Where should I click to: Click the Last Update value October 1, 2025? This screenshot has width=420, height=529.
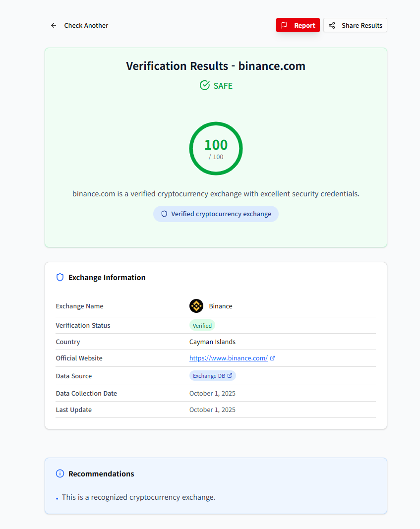pyautogui.click(x=213, y=410)
